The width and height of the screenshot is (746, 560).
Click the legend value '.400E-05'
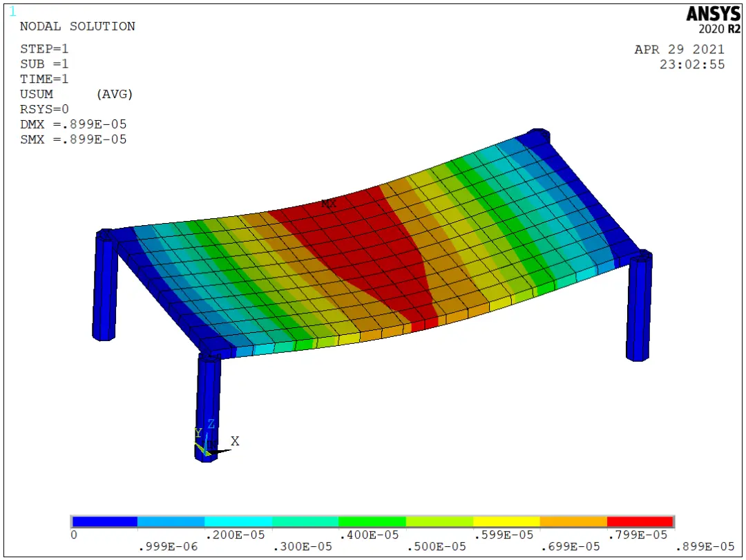(x=370, y=534)
